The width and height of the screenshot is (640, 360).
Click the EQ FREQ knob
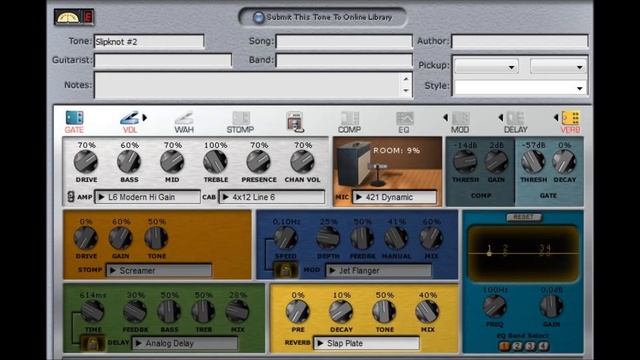(x=495, y=306)
